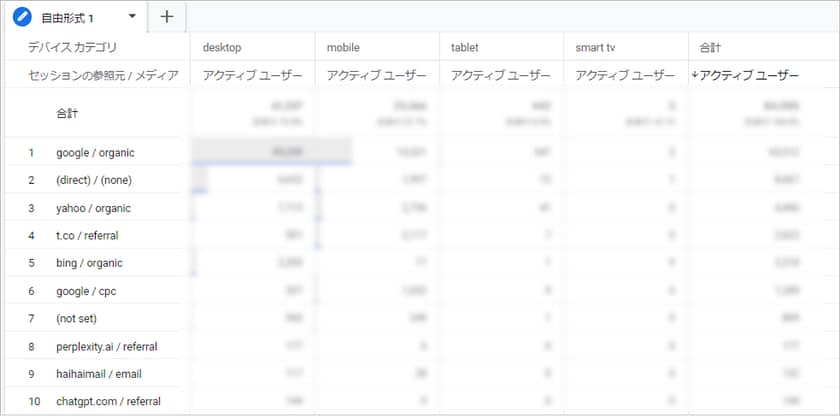
Task: Click the blue pencil edit icon
Action: pos(22,17)
